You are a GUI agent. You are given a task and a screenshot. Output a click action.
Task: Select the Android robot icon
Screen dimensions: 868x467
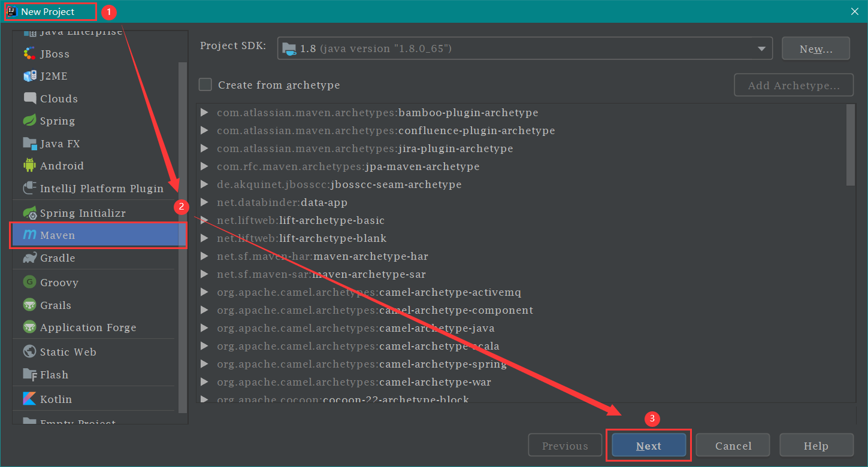coord(29,165)
